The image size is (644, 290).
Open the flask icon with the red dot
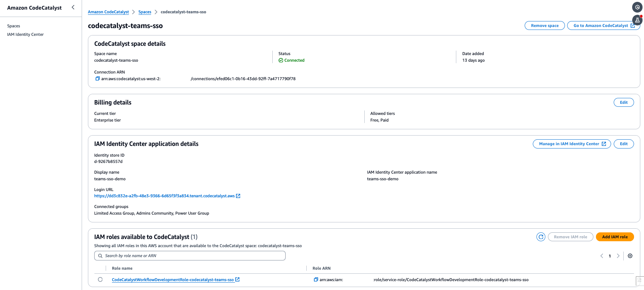coord(637,20)
